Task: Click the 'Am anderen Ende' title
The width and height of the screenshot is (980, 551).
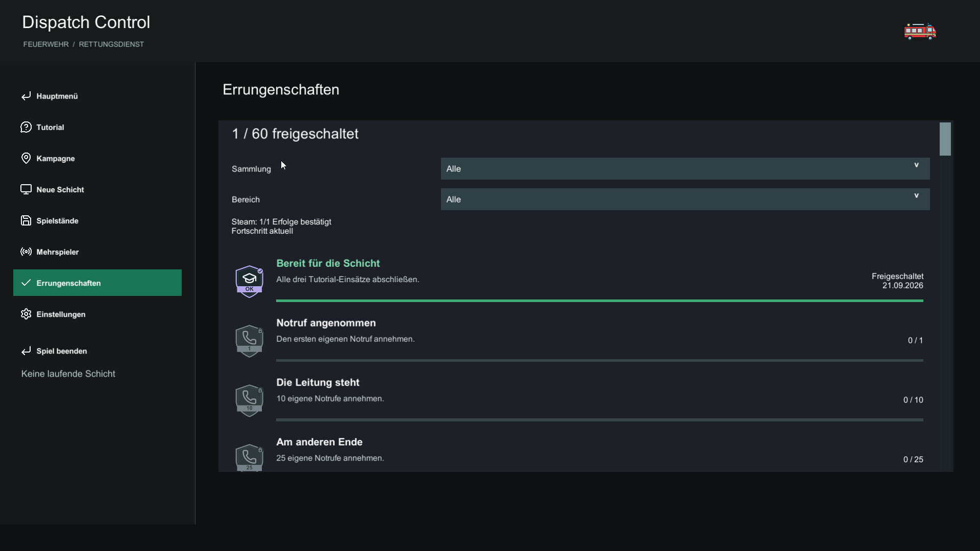Action: (320, 442)
